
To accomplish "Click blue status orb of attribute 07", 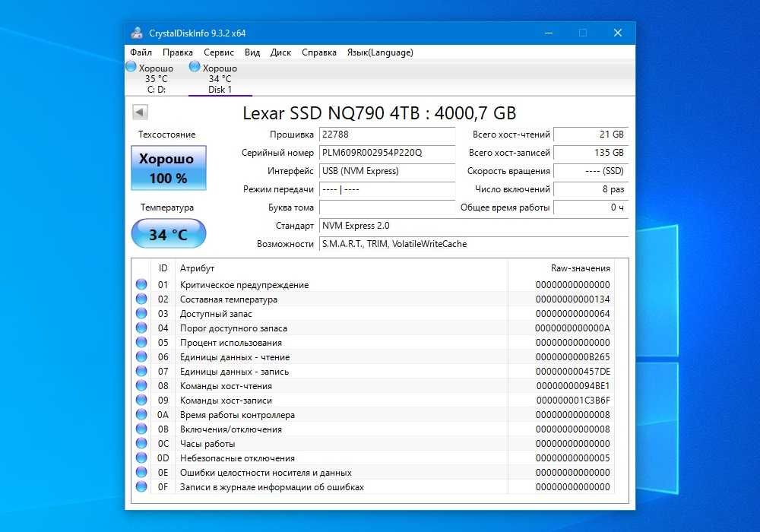I will coord(141,371).
